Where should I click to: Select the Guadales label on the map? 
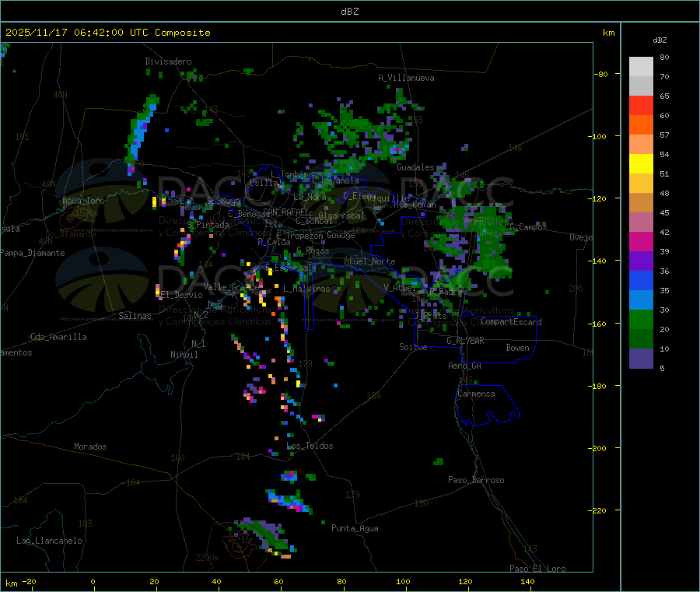pos(415,167)
